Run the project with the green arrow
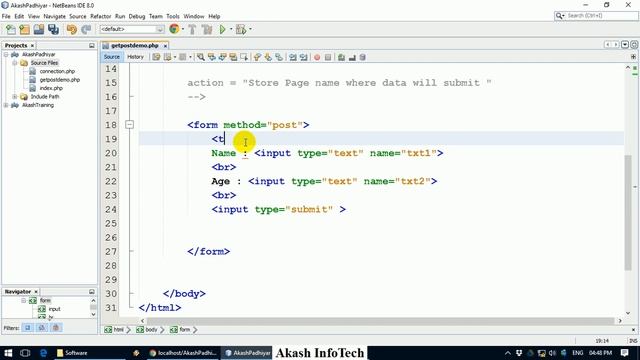This screenshot has height=360, width=640. pyautogui.click(x=222, y=29)
